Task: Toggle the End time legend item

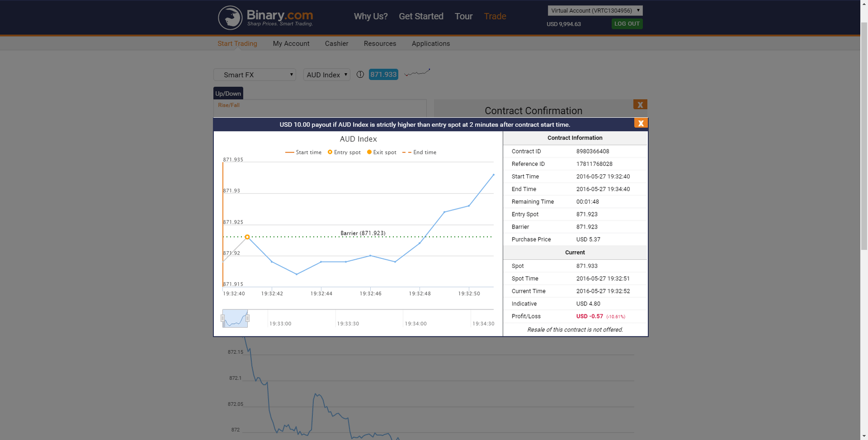Action: coord(419,152)
